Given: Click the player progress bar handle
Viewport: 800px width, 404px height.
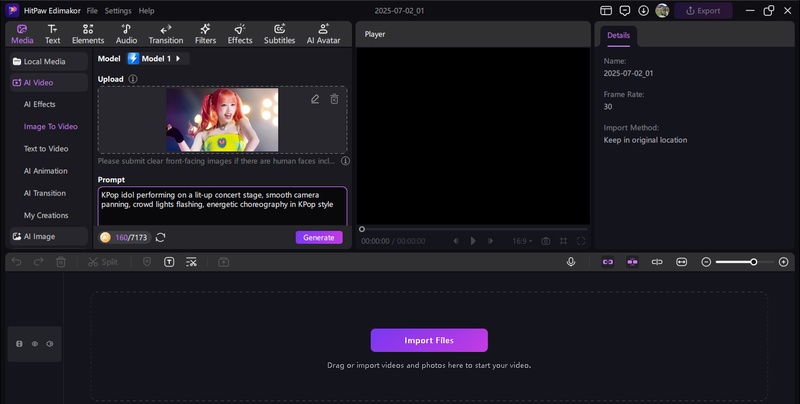Looking at the screenshot, I should (x=362, y=229).
